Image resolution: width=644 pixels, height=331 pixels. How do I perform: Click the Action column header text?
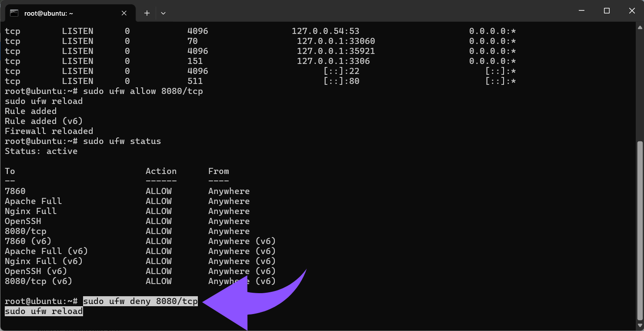click(161, 171)
